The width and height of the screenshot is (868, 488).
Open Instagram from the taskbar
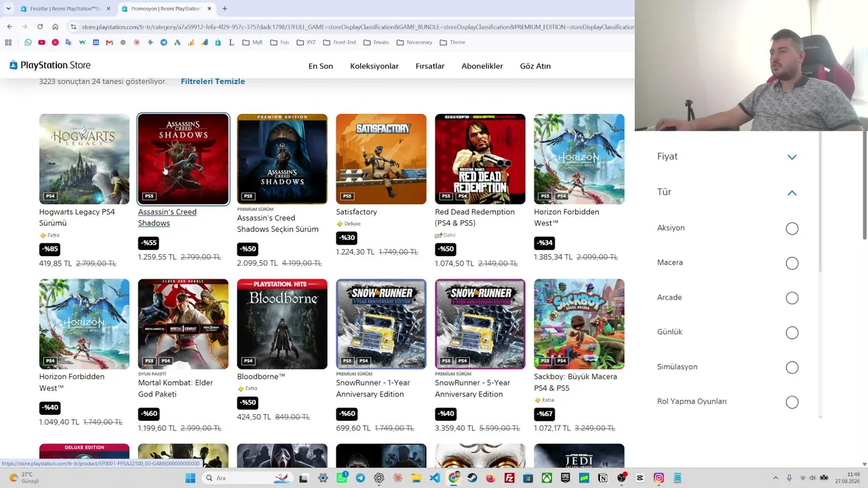point(658,478)
